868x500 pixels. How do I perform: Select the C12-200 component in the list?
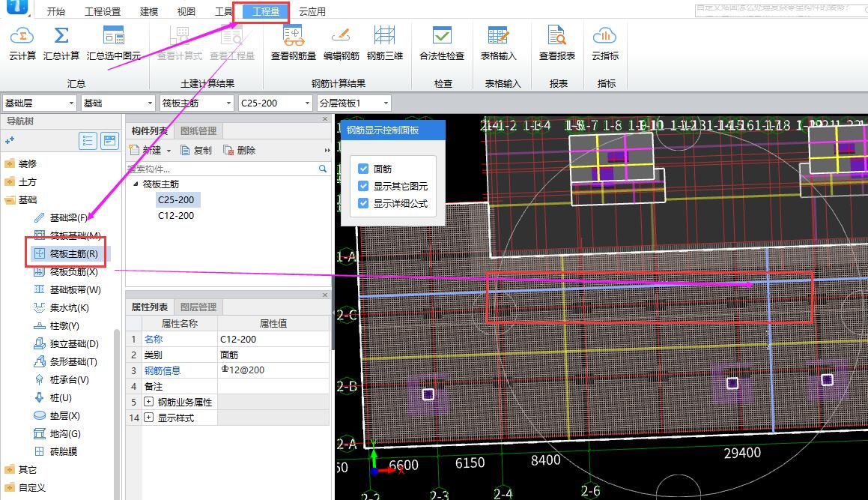coord(176,215)
